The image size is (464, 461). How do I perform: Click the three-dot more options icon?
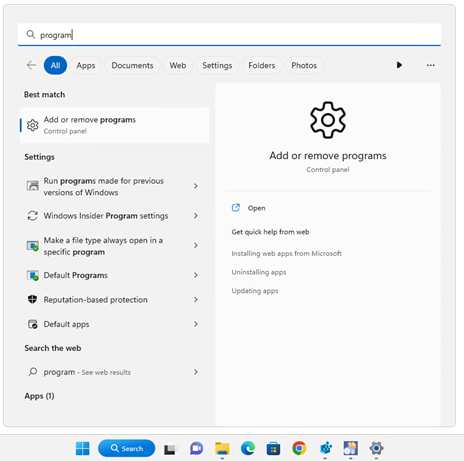pyautogui.click(x=430, y=65)
